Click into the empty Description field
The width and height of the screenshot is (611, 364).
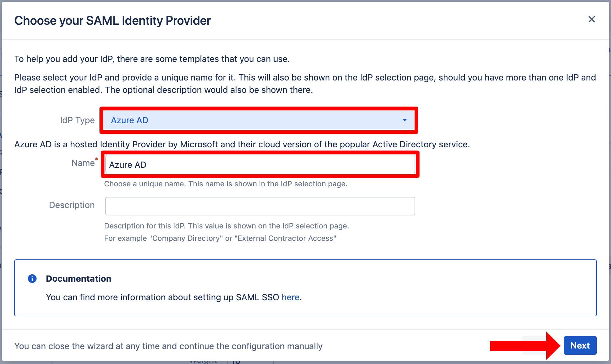260,206
